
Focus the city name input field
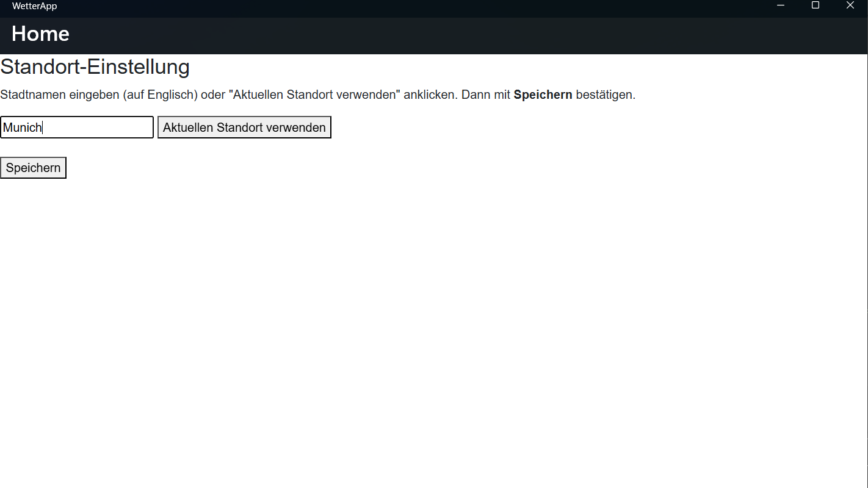click(77, 127)
